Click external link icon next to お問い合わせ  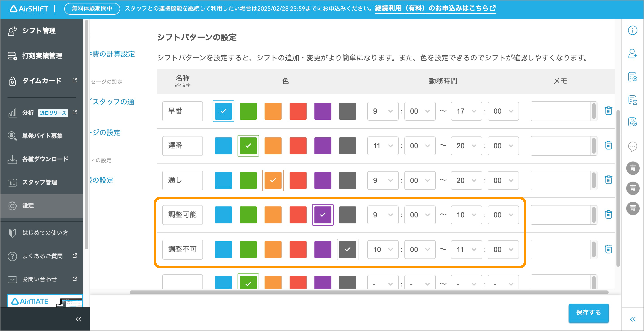coord(75,279)
